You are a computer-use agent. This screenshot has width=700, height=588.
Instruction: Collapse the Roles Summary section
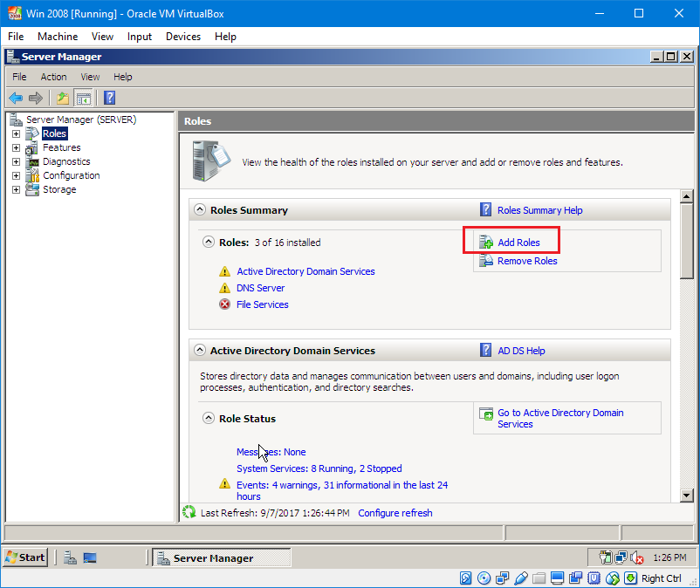[200, 209]
